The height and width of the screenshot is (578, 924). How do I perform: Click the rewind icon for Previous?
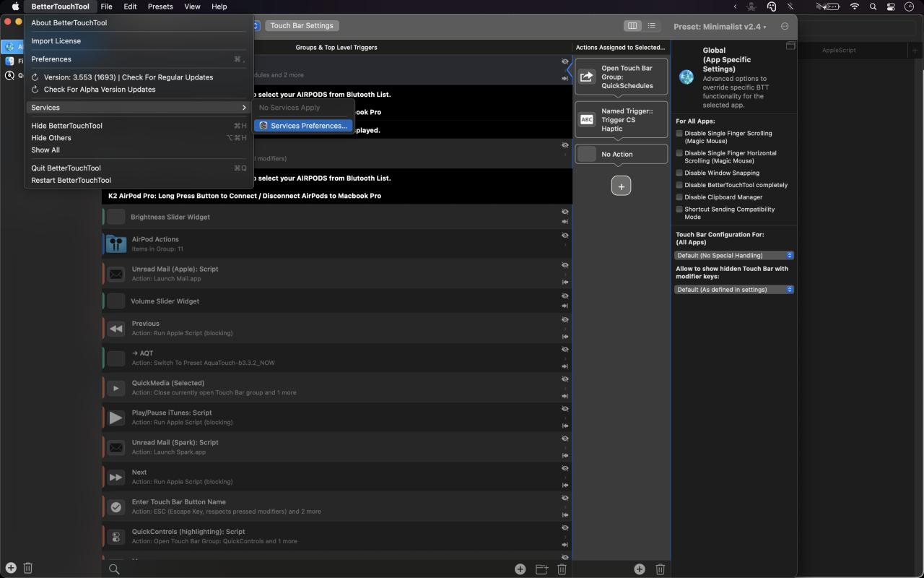click(116, 329)
